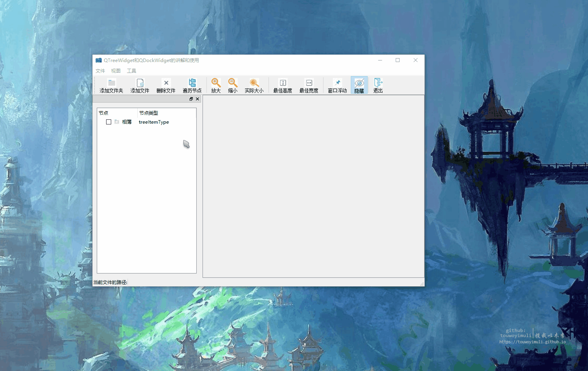
Task: Click the 缩小 zoom out magnifier
Action: [x=233, y=83]
